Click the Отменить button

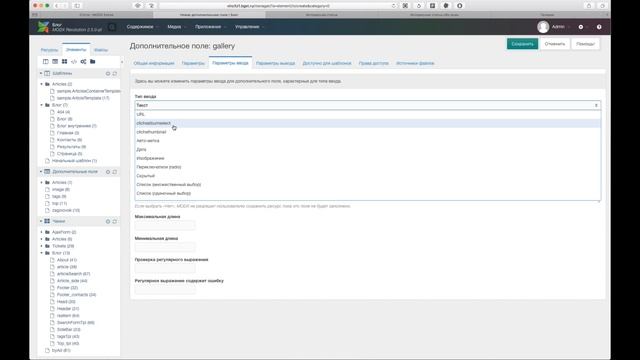point(555,44)
